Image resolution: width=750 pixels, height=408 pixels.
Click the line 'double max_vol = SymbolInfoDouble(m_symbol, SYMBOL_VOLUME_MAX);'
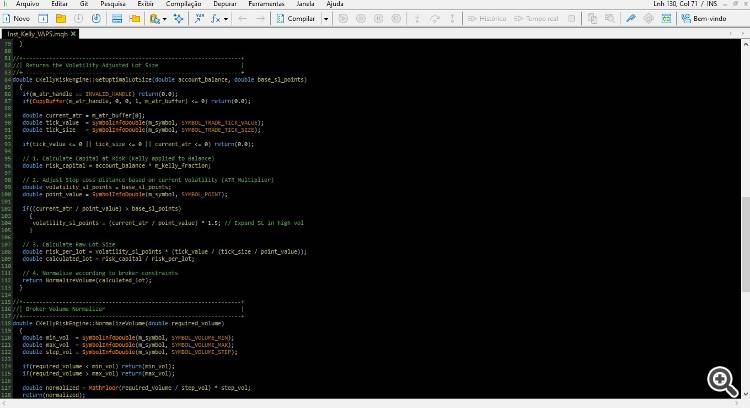pyautogui.click(x=128, y=345)
